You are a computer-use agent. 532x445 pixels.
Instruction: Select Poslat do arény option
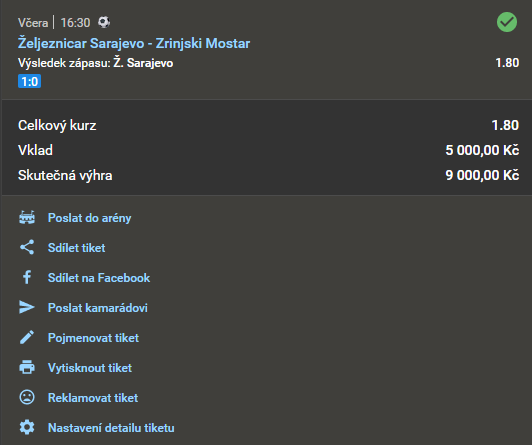coord(89,218)
